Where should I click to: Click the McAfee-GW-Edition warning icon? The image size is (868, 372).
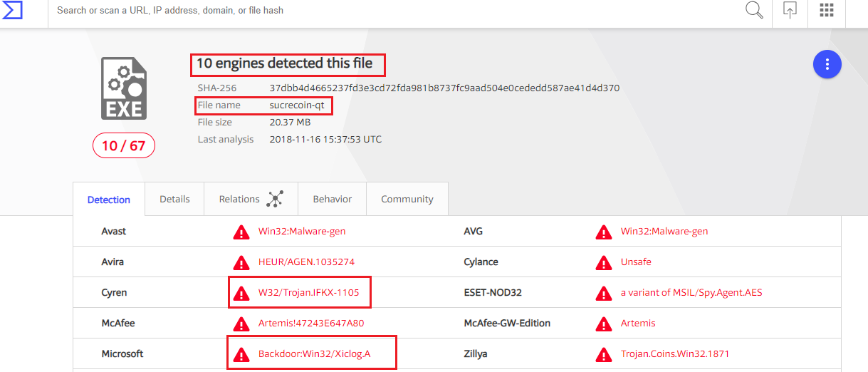604,324
